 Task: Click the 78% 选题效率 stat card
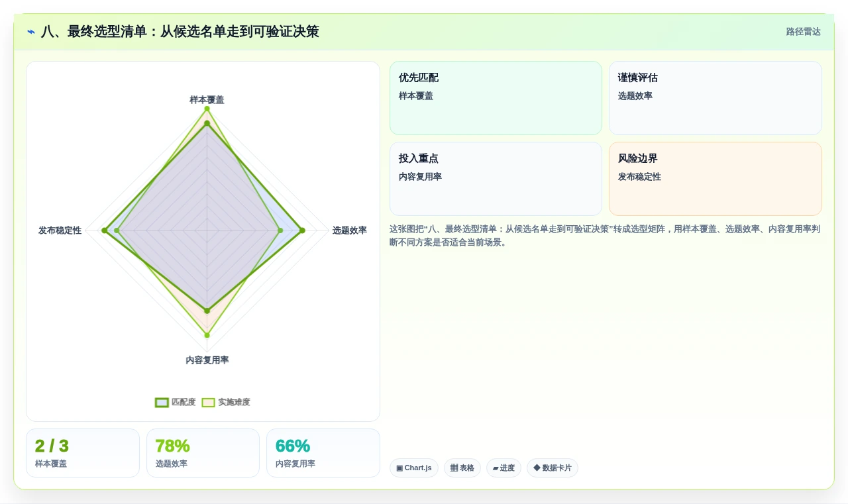pyautogui.click(x=203, y=453)
